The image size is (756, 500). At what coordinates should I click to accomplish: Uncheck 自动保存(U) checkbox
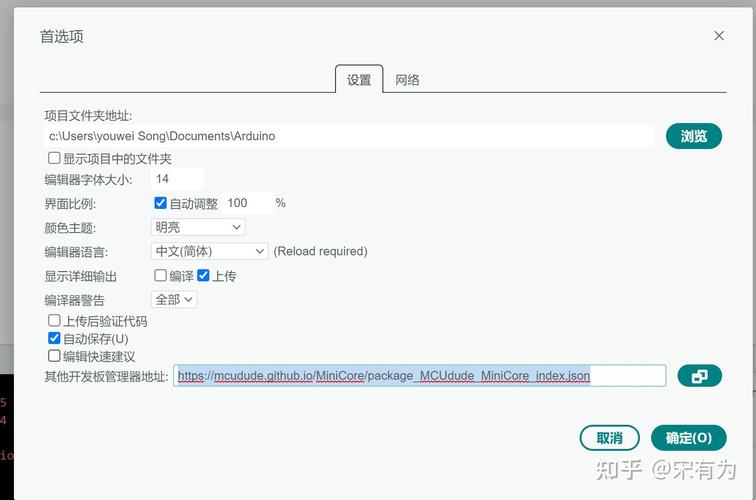54,338
